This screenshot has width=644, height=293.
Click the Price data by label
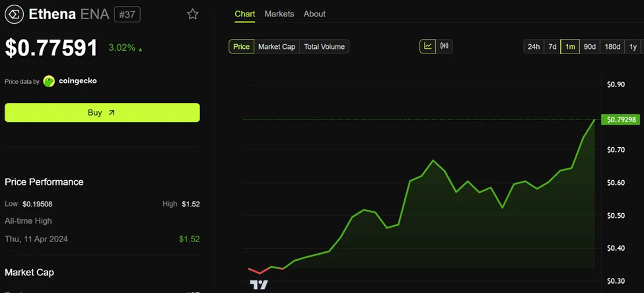click(x=22, y=82)
